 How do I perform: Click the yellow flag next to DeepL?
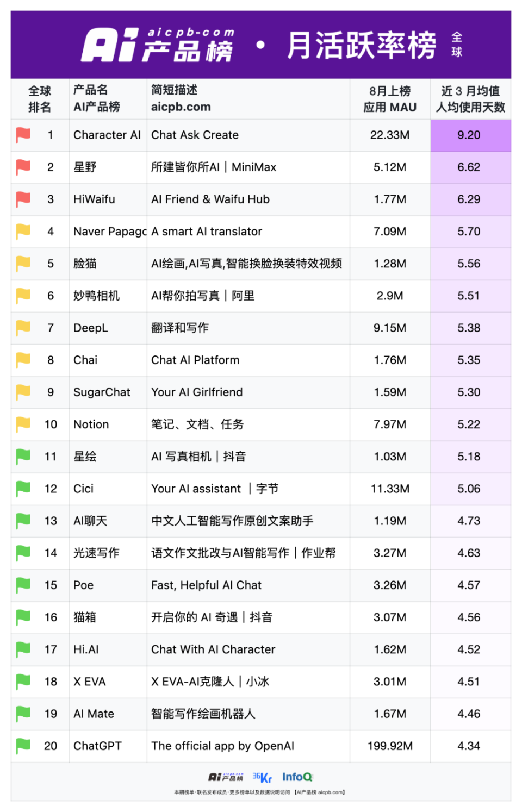tap(22, 328)
